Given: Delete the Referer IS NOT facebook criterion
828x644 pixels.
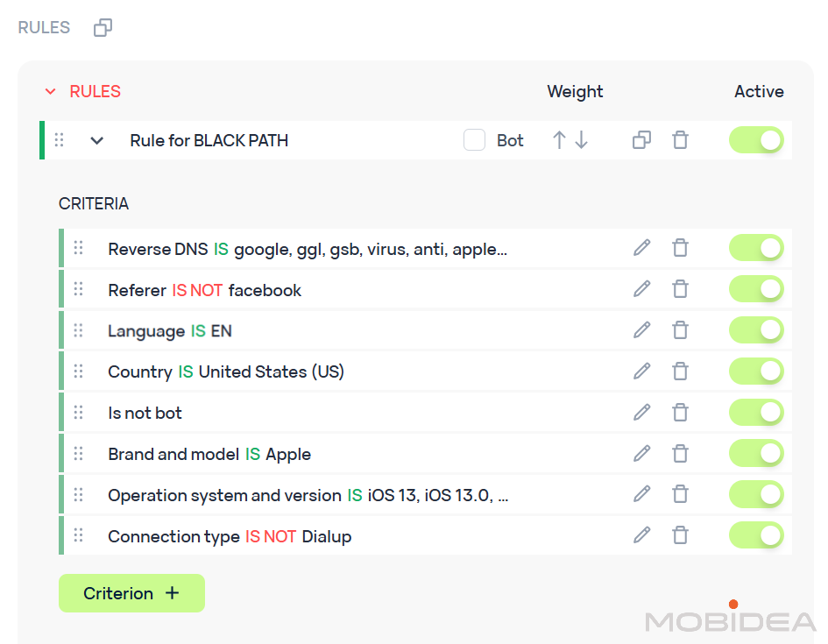Looking at the screenshot, I should [680, 289].
